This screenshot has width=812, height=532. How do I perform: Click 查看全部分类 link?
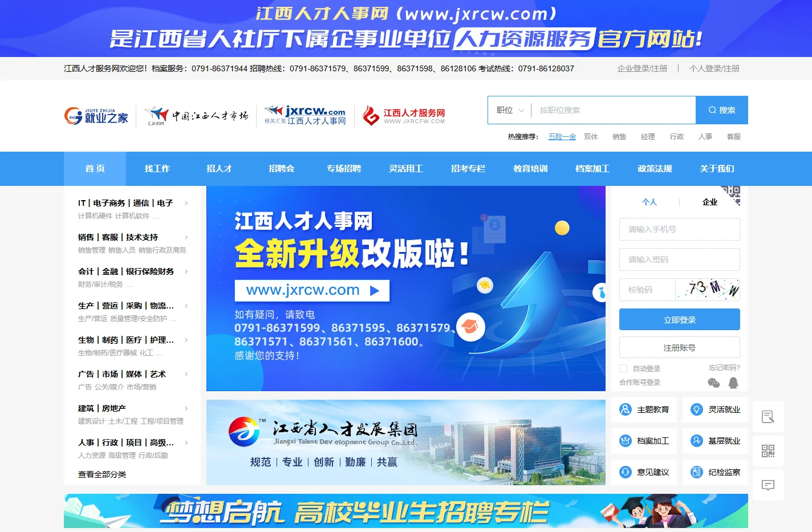[102, 474]
